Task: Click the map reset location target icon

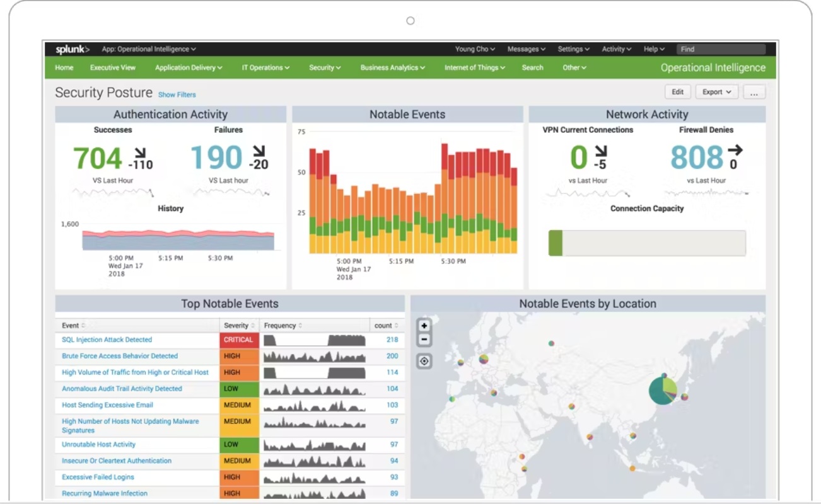Action: coord(424,361)
